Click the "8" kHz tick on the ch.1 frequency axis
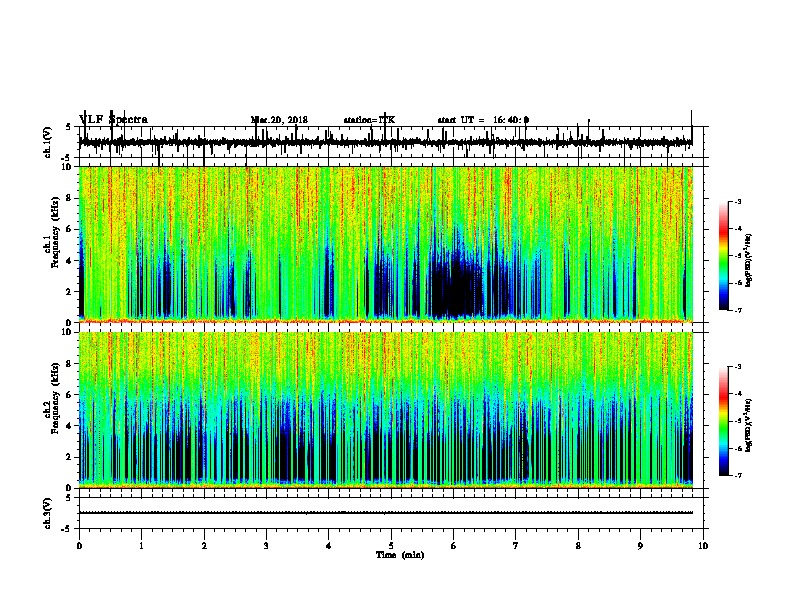 click(x=70, y=198)
